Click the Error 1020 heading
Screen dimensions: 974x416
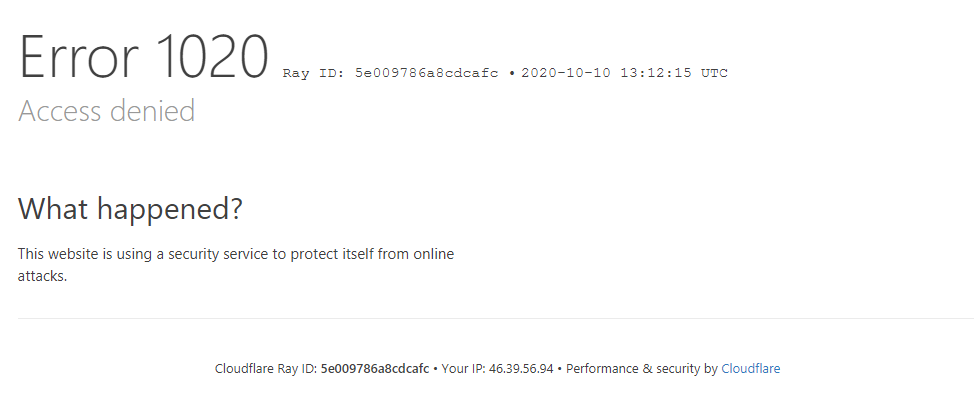[x=143, y=57]
